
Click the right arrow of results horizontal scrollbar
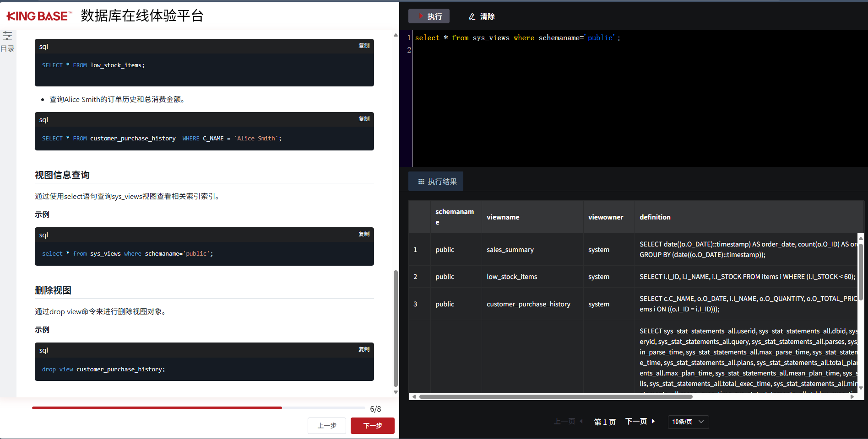tap(852, 396)
